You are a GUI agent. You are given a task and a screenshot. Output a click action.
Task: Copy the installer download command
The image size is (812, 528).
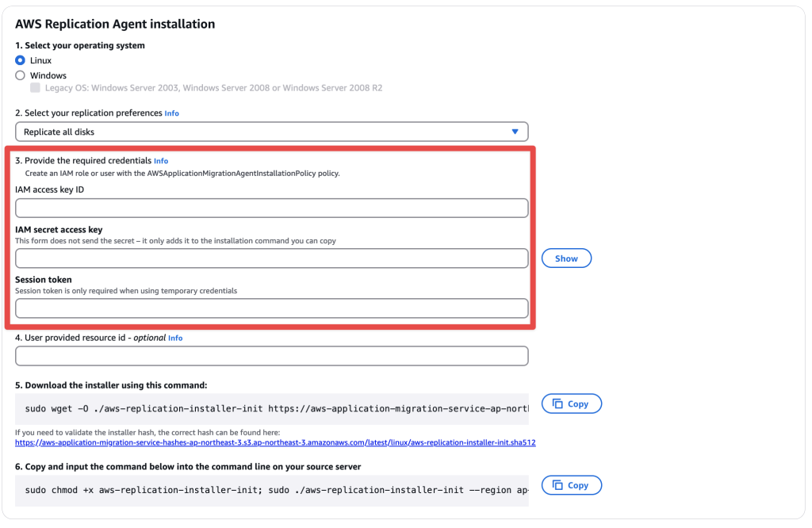[x=572, y=404]
